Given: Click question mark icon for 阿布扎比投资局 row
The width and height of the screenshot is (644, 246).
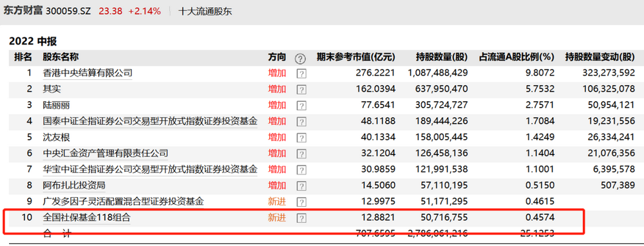Looking at the screenshot, I should pos(301,185).
